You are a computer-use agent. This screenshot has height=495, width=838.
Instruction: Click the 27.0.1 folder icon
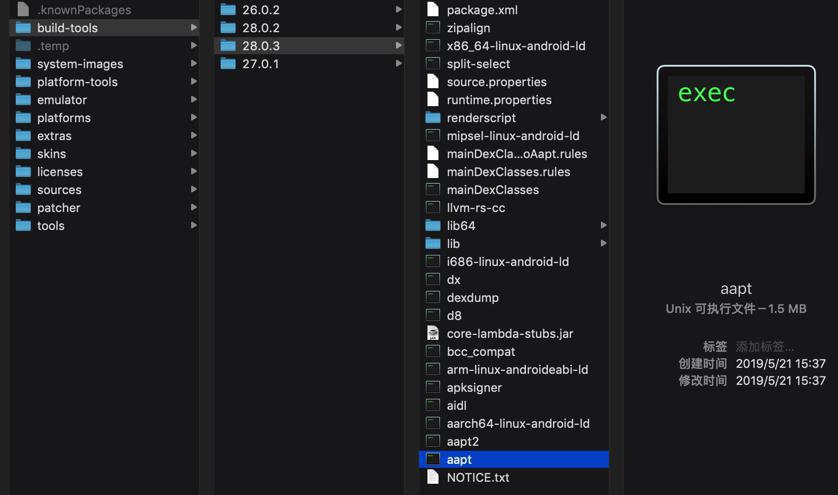click(x=228, y=64)
